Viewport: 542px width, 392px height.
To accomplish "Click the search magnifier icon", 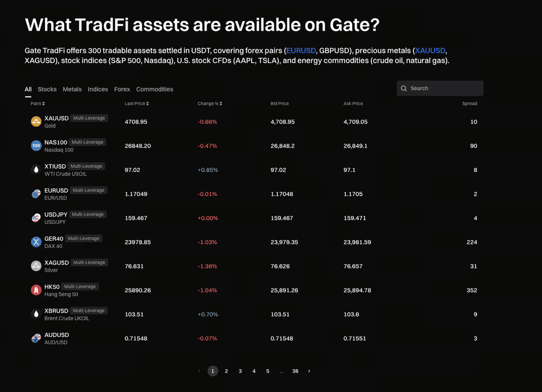I will coord(403,88).
